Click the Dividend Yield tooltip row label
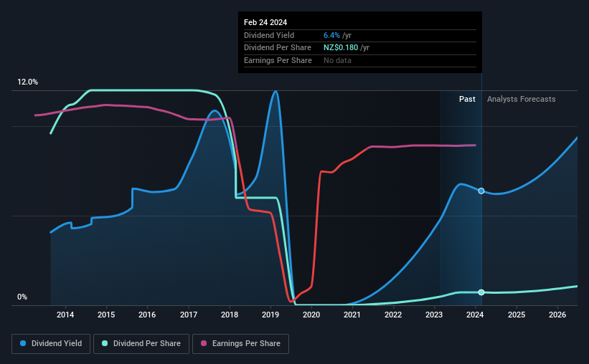Image resolution: width=589 pixels, height=364 pixels. pyautogui.click(x=269, y=35)
